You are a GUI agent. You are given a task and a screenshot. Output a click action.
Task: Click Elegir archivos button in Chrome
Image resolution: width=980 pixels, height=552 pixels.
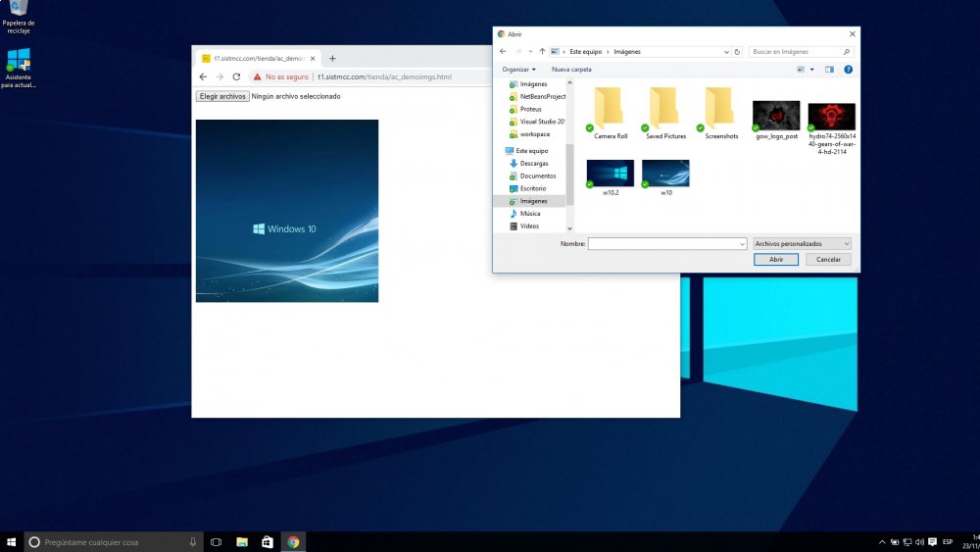pos(222,96)
